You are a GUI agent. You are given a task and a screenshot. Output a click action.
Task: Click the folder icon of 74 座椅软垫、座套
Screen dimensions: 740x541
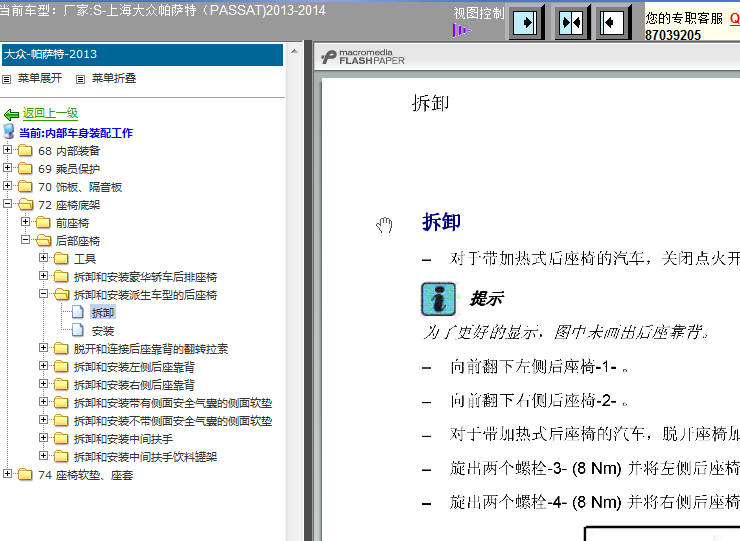click(x=25, y=474)
